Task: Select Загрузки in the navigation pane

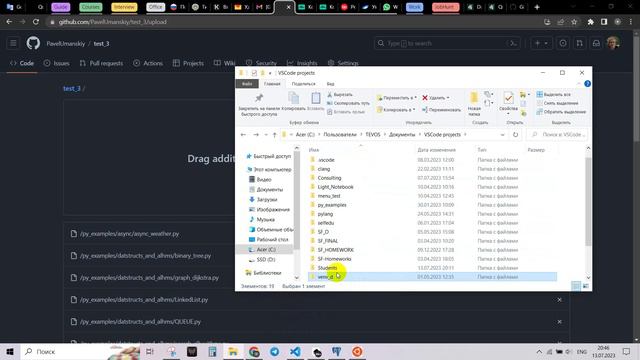Action: (x=267, y=200)
